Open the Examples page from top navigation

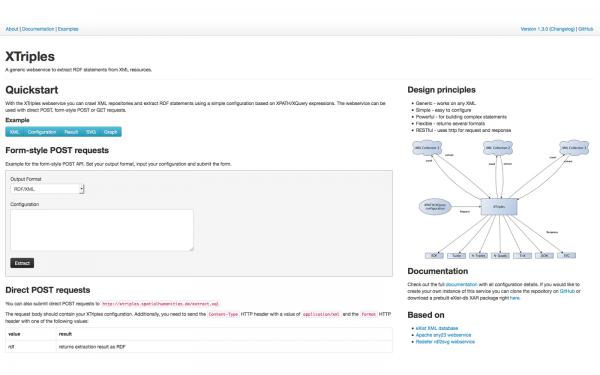68,29
